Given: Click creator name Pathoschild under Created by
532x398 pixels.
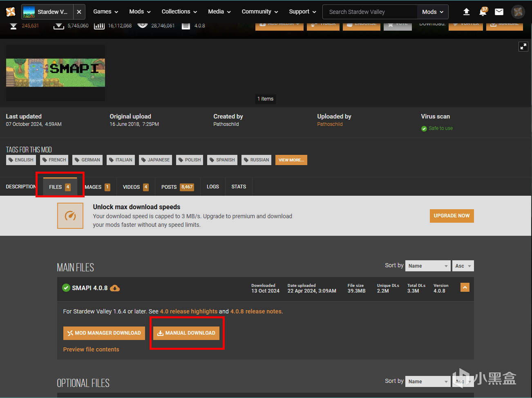Looking at the screenshot, I should (x=226, y=124).
